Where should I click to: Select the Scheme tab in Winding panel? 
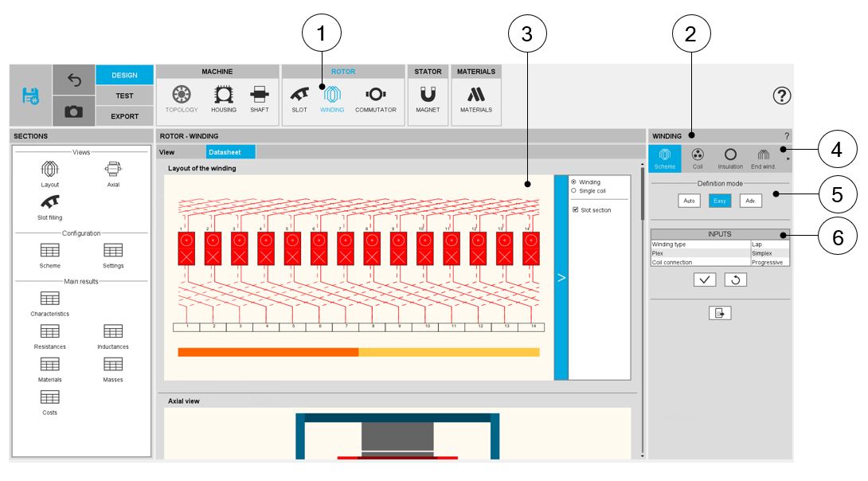coord(665,158)
